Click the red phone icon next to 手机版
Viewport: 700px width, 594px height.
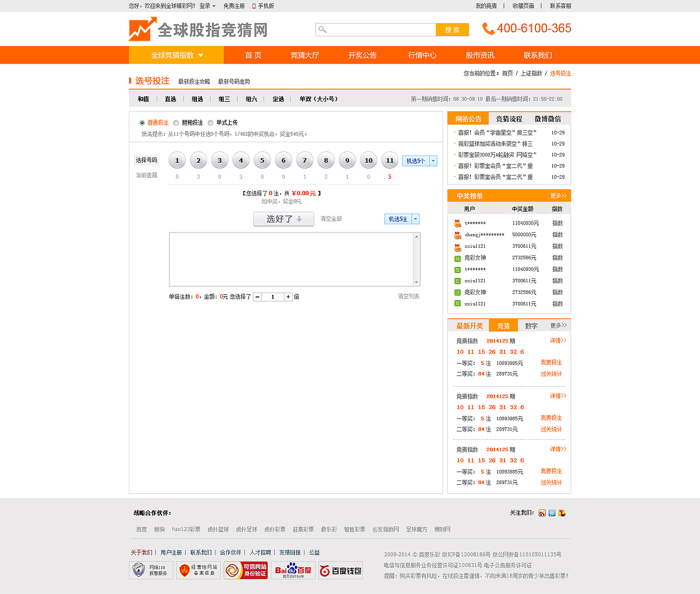click(254, 6)
